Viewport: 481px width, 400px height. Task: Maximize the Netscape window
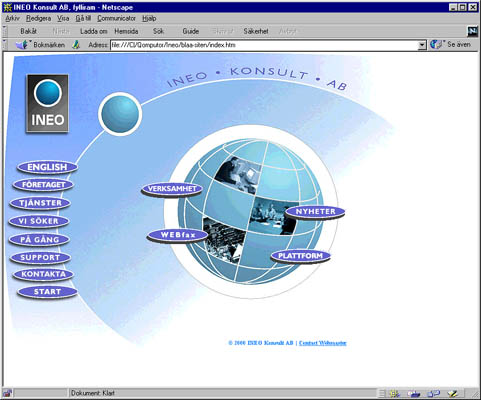462,7
